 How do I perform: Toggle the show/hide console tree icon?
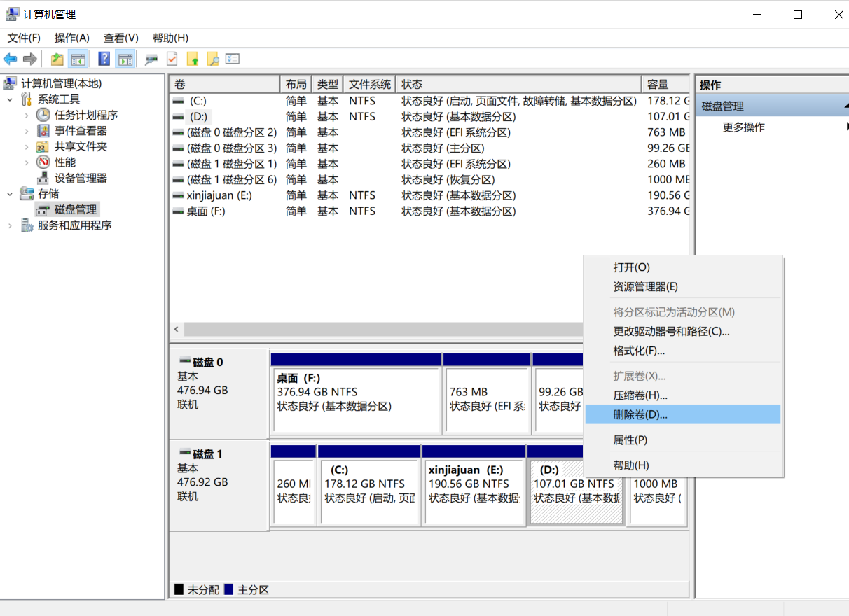(x=78, y=59)
